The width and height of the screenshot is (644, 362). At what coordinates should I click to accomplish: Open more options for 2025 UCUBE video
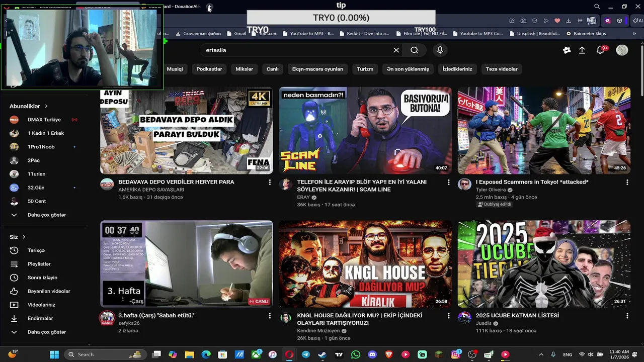[627, 316]
